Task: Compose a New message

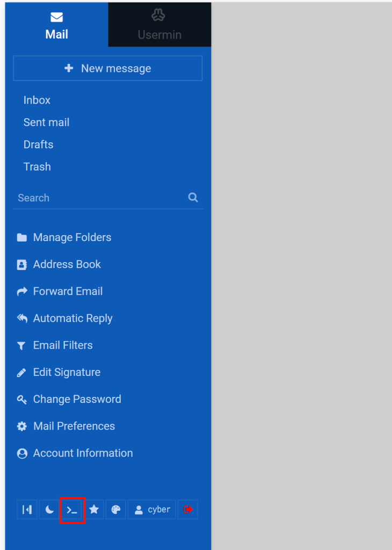Action: (x=108, y=69)
